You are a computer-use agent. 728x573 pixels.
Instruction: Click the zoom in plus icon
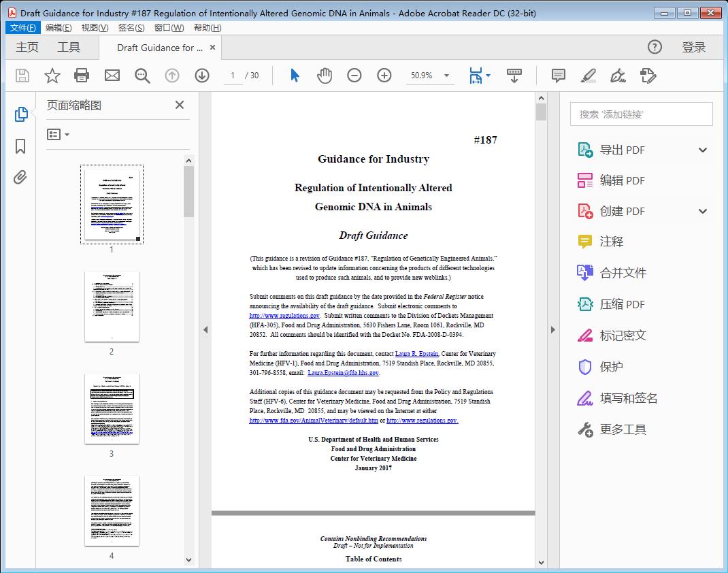(x=384, y=76)
